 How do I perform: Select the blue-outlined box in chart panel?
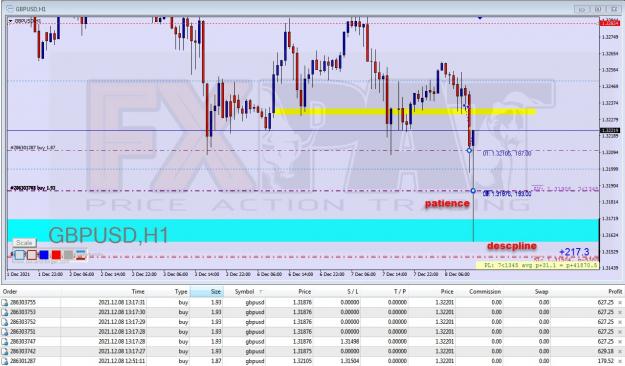click(19, 254)
